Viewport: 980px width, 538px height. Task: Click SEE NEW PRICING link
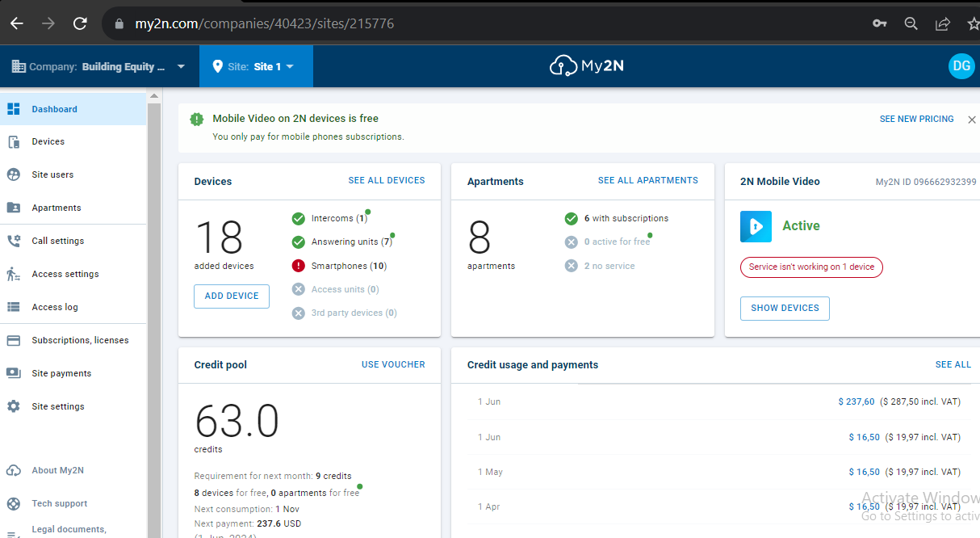point(916,119)
